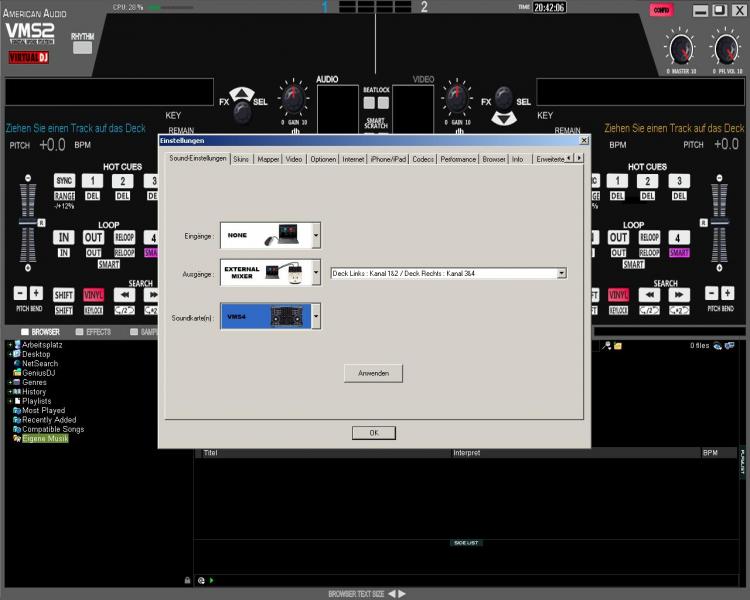Click the left deck pitch slider handle

click(28, 222)
